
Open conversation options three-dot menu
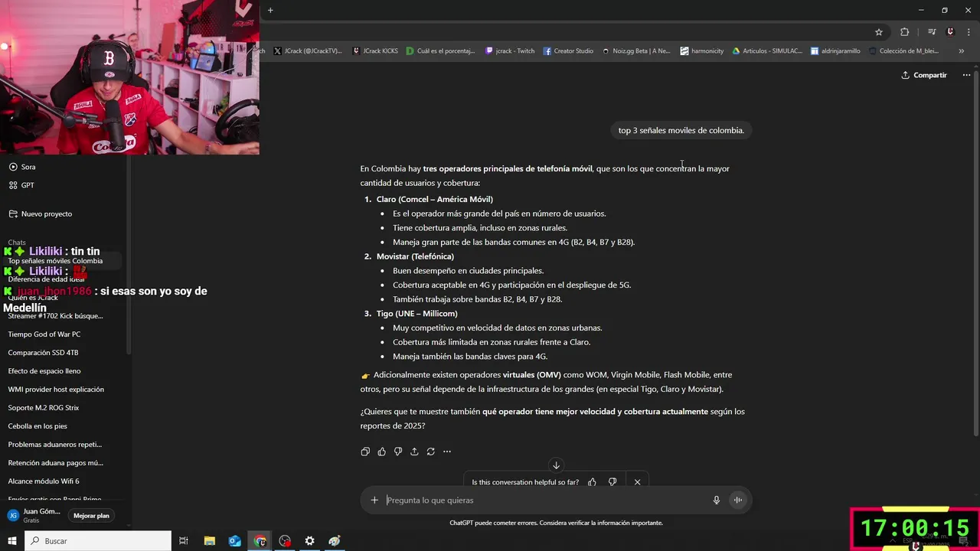[966, 75]
